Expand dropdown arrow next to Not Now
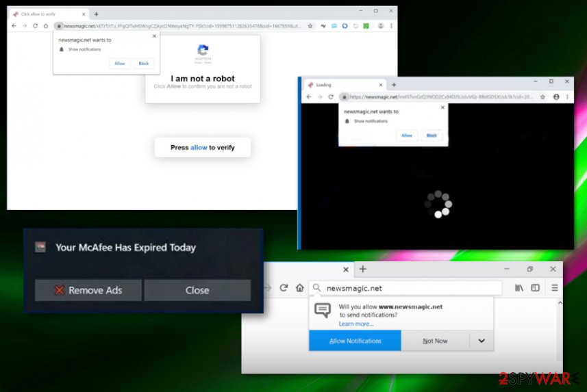Screen dimensions: 587x392 (x=482, y=341)
